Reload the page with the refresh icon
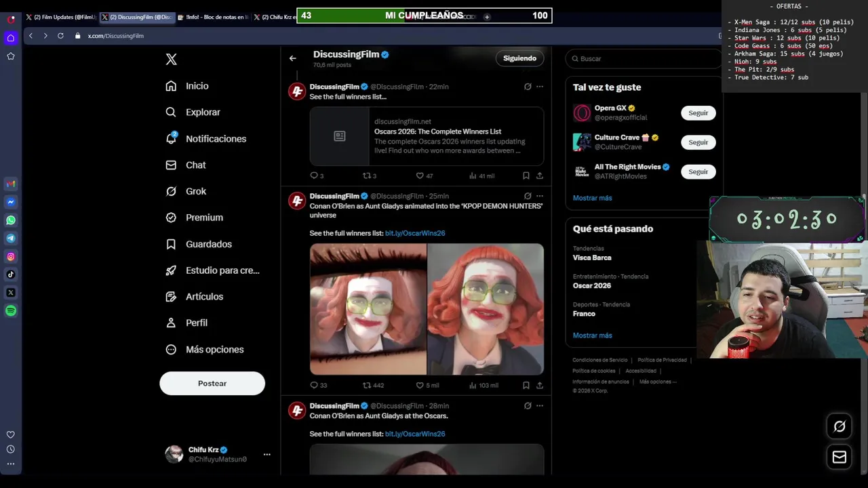868x488 pixels. click(x=60, y=35)
